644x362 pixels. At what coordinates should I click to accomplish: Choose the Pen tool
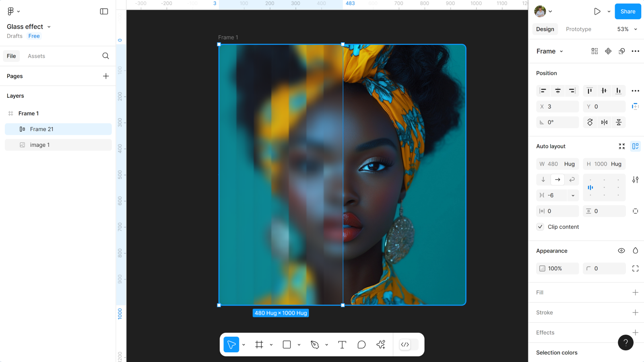point(315,345)
